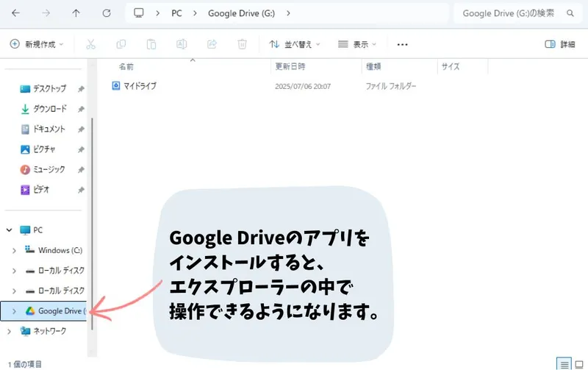This screenshot has height=370, width=588.
Task: Select ダウンロード in Quick access
Action: pos(50,109)
